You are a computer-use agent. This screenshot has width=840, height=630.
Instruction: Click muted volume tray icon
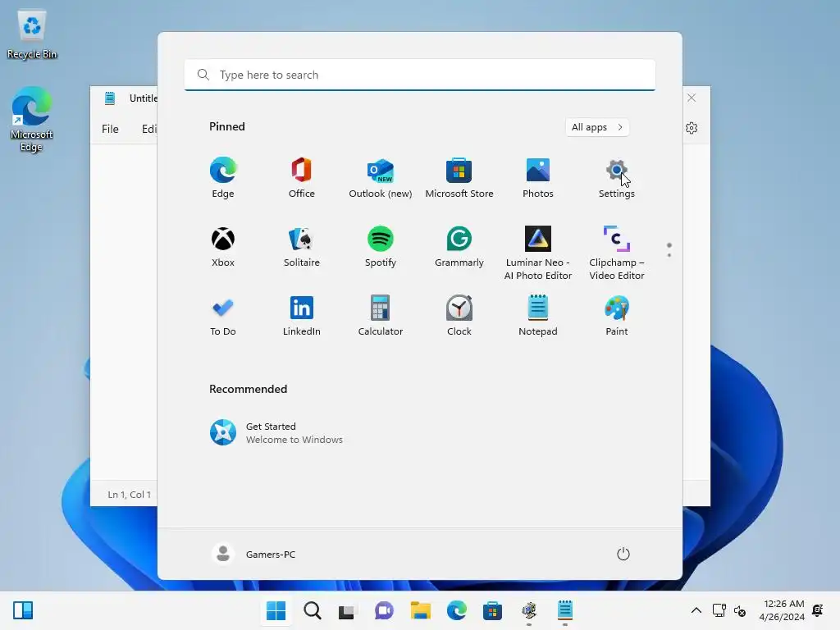tap(740, 610)
